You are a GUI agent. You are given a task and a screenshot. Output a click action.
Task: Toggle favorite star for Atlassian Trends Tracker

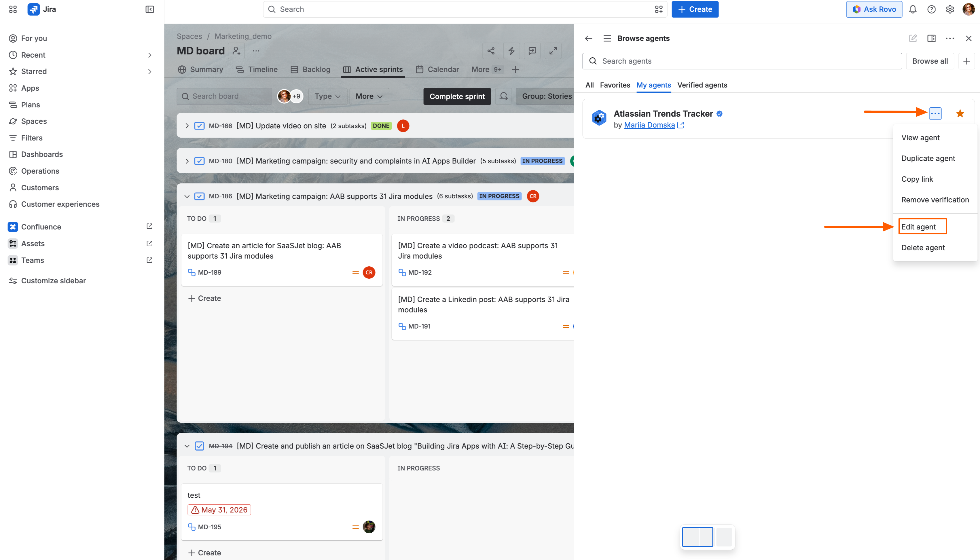tap(960, 113)
